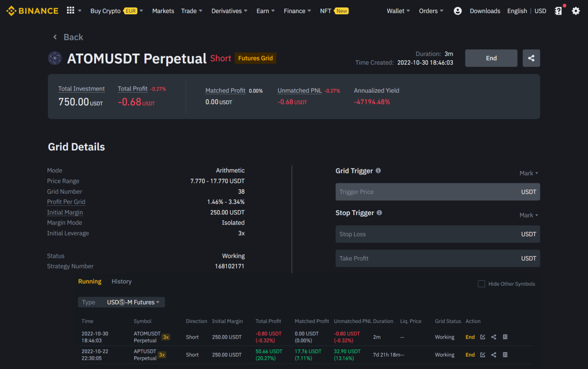Viewport: 588px width, 369px height.
Task: Change currency via USD
Action: pyautogui.click(x=540, y=11)
